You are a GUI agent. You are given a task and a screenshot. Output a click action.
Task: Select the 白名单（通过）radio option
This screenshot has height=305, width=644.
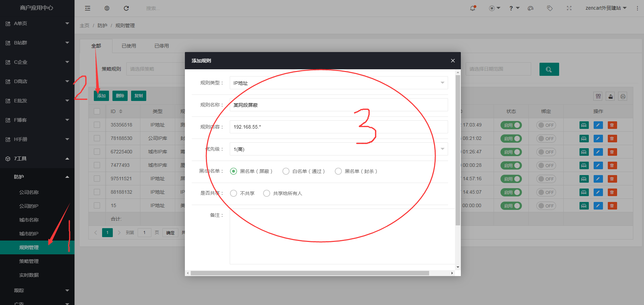(286, 171)
